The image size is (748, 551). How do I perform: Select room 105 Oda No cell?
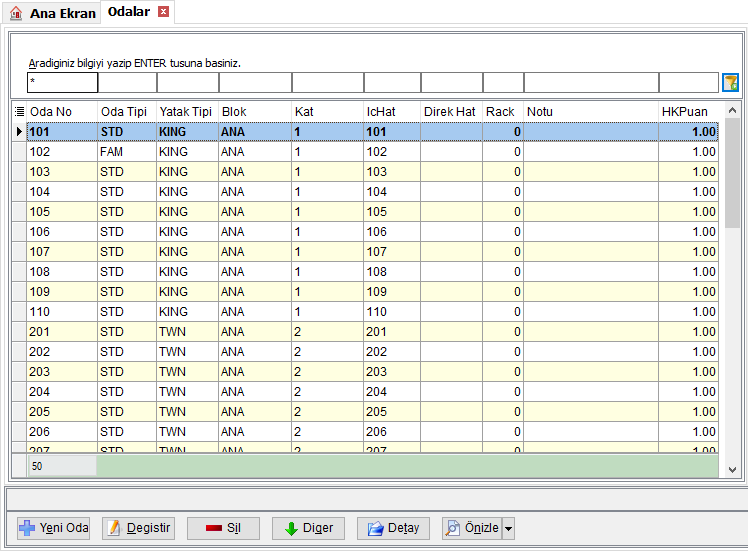point(62,212)
